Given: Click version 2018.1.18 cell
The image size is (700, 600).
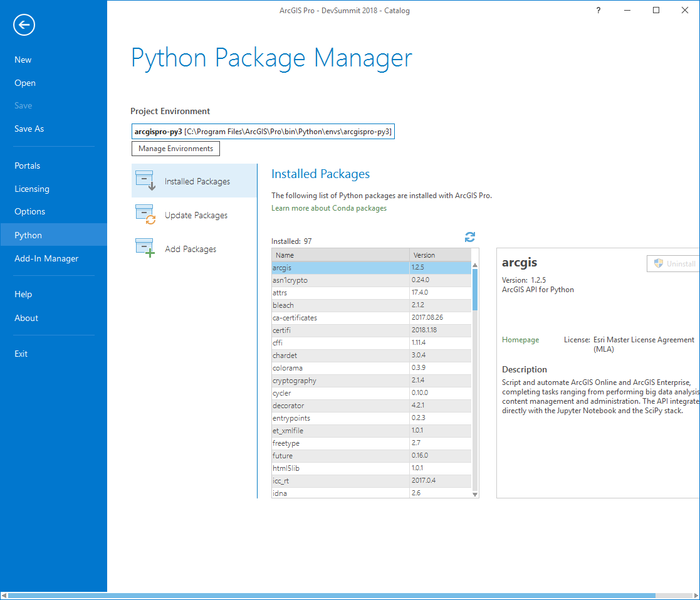Looking at the screenshot, I should point(440,330).
